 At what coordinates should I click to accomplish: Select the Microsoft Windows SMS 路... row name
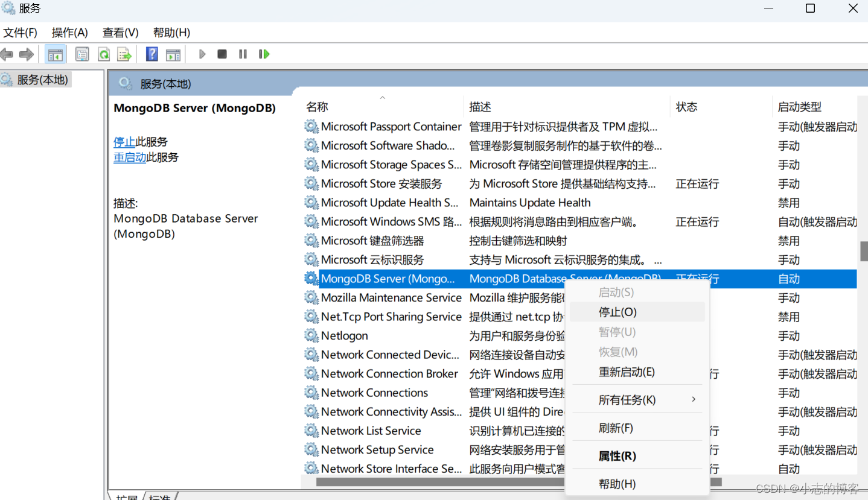pyautogui.click(x=392, y=222)
